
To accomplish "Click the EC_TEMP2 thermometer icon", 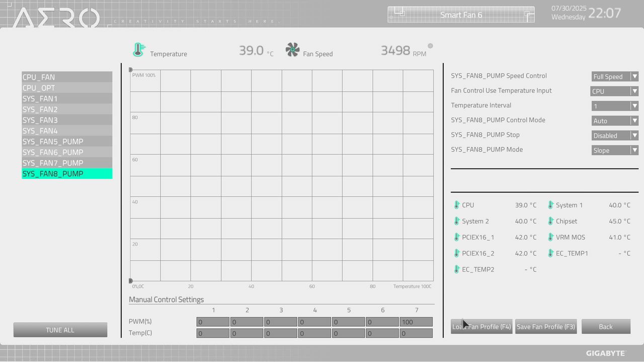I will 456,269.
